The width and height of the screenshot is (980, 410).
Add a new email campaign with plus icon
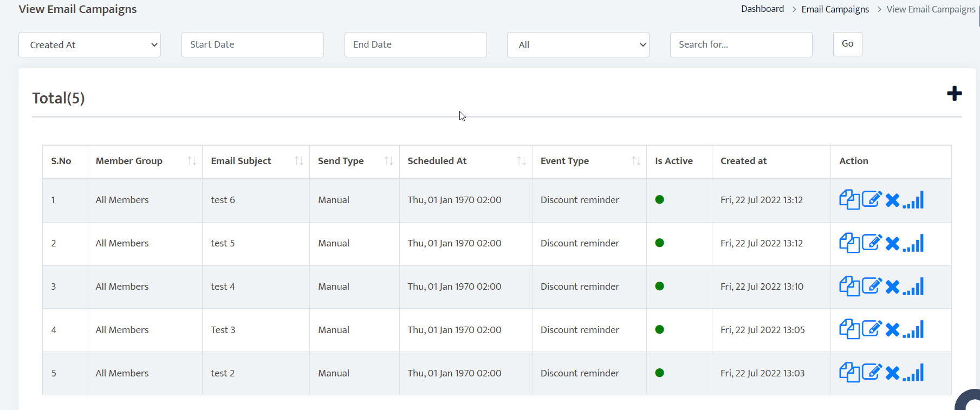tap(955, 93)
